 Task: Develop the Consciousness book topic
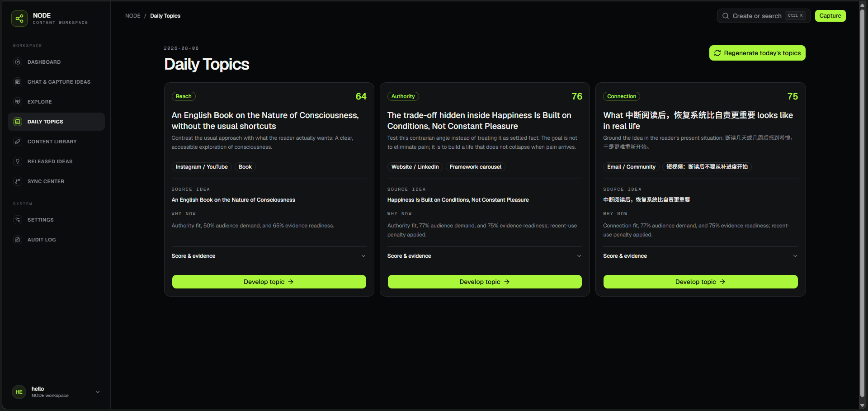click(269, 282)
